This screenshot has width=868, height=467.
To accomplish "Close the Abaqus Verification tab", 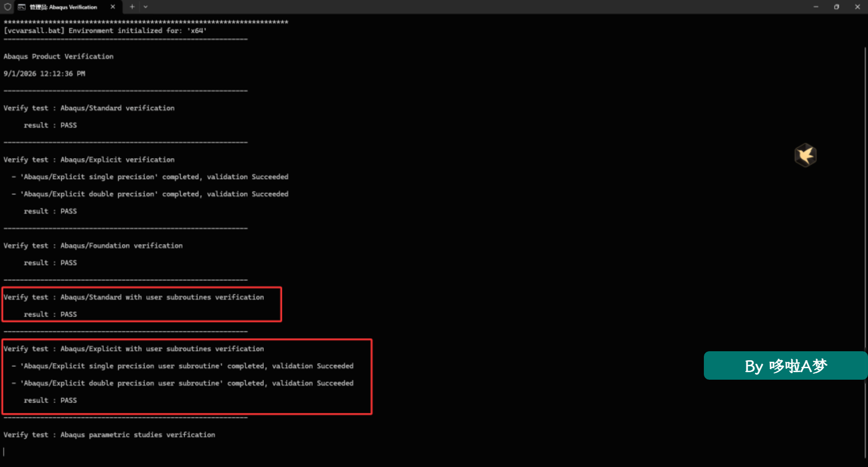I will 113,7.
